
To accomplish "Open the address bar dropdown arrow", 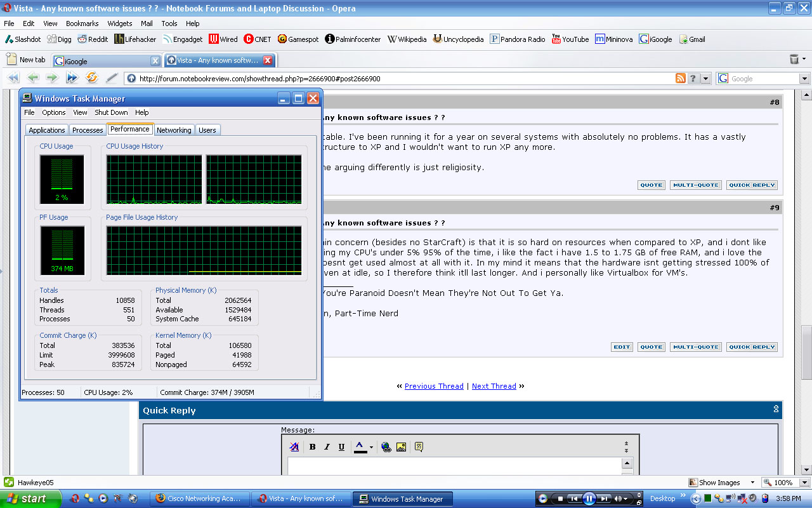I will coord(706,79).
